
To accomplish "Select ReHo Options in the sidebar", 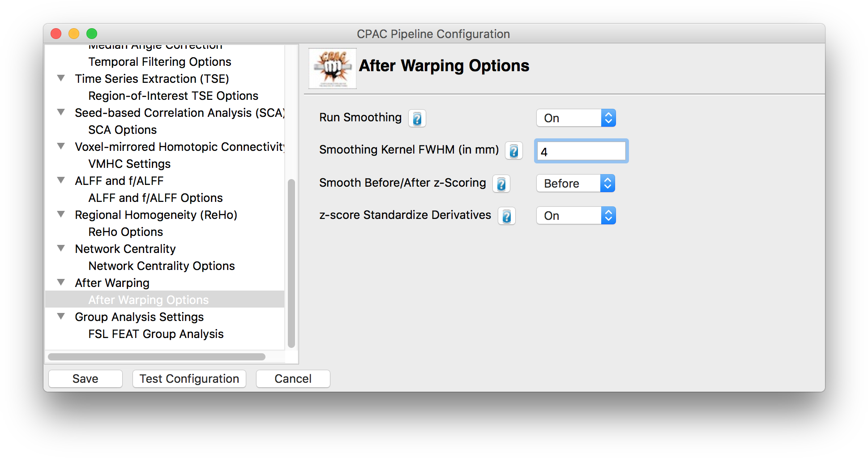I will click(x=125, y=231).
